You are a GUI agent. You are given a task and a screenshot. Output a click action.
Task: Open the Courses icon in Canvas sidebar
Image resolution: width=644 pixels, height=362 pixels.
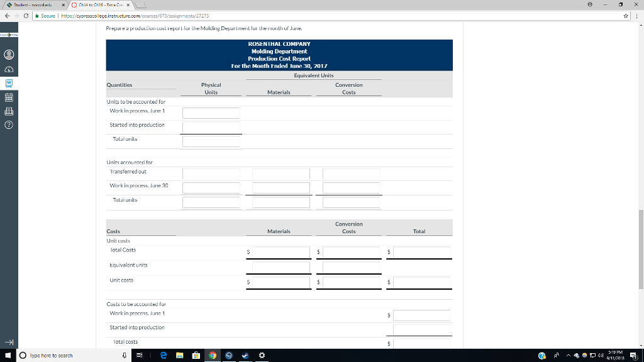pyautogui.click(x=9, y=84)
